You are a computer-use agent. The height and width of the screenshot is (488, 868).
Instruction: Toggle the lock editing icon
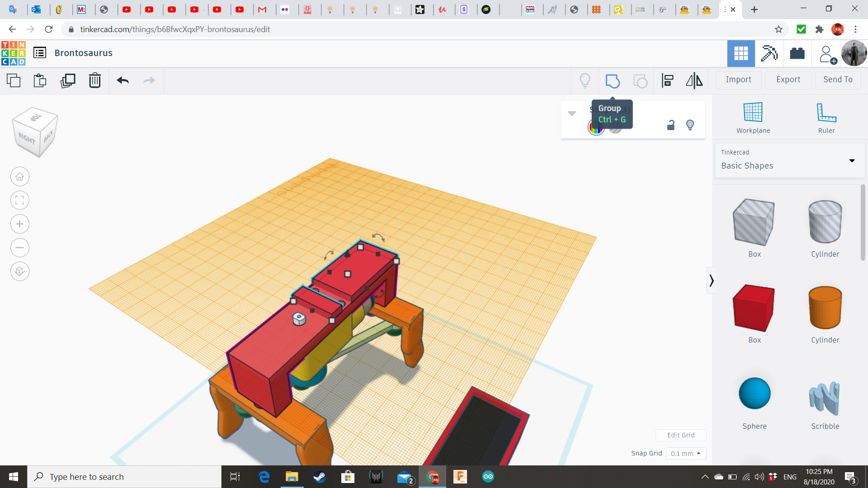point(671,125)
